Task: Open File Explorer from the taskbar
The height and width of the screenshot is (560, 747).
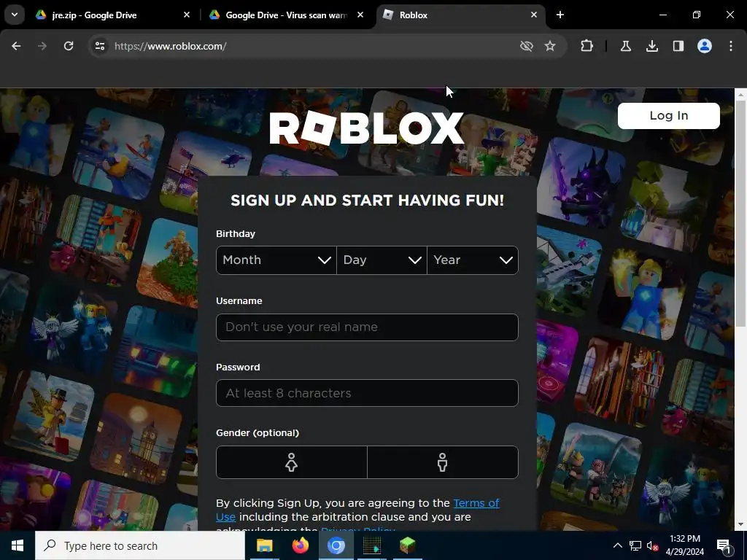Action: [264, 545]
